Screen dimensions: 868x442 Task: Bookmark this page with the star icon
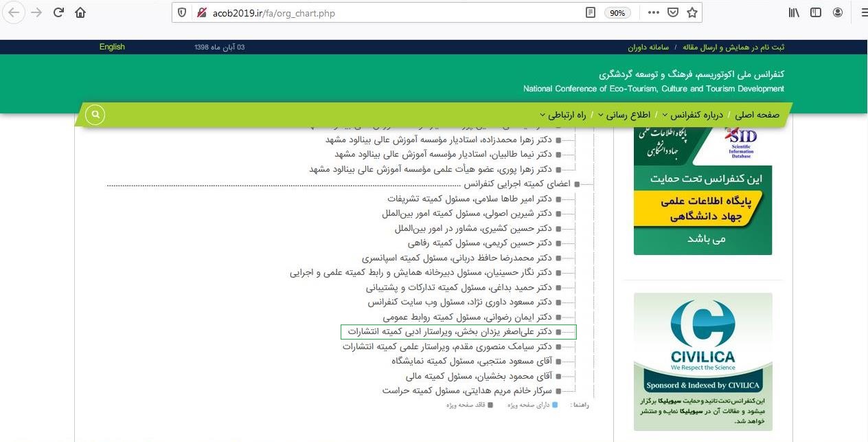coord(692,12)
